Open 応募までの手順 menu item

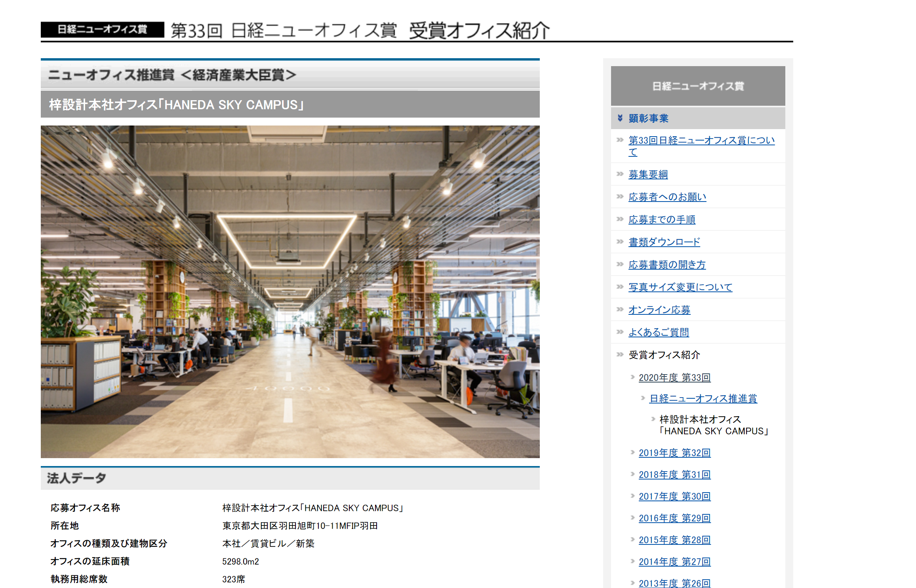pos(661,219)
